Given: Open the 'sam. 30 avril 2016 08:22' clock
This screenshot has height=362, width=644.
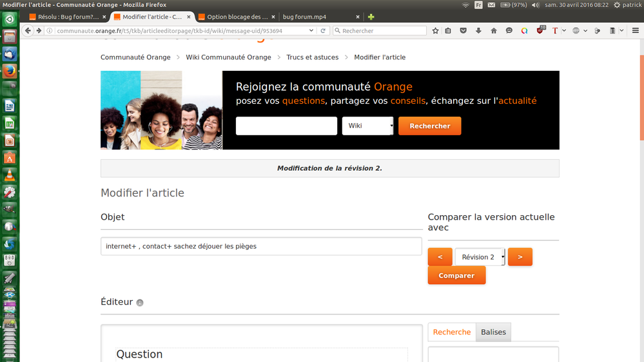Looking at the screenshot, I should click(x=577, y=5).
